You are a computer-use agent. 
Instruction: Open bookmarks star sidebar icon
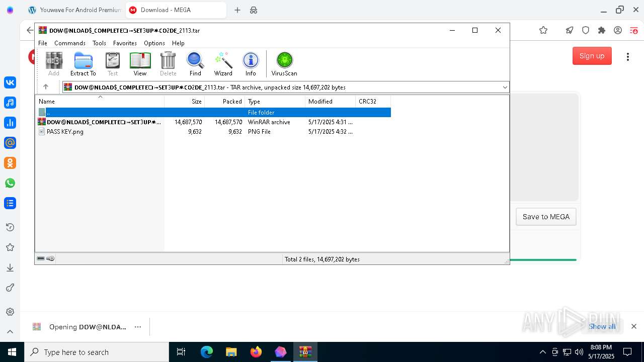pyautogui.click(x=10, y=247)
